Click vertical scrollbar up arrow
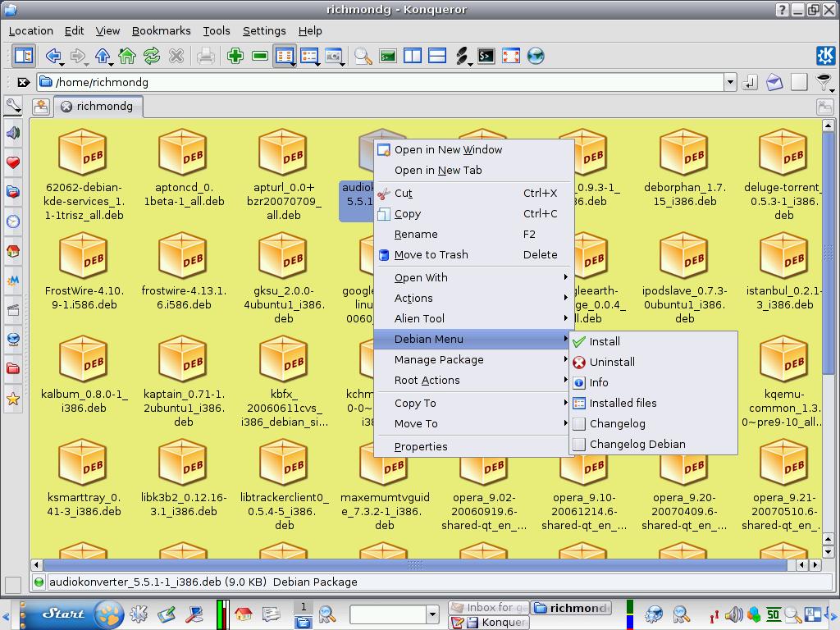The width and height of the screenshot is (840, 630). point(828,126)
